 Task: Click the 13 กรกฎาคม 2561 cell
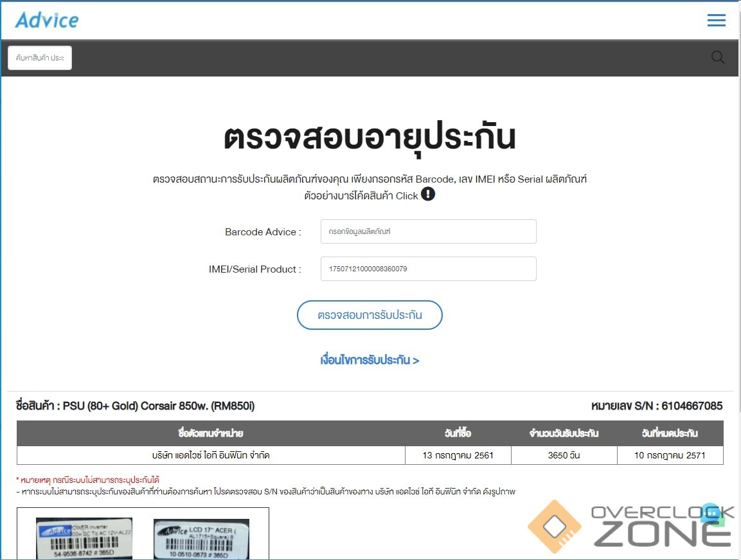coord(458,455)
